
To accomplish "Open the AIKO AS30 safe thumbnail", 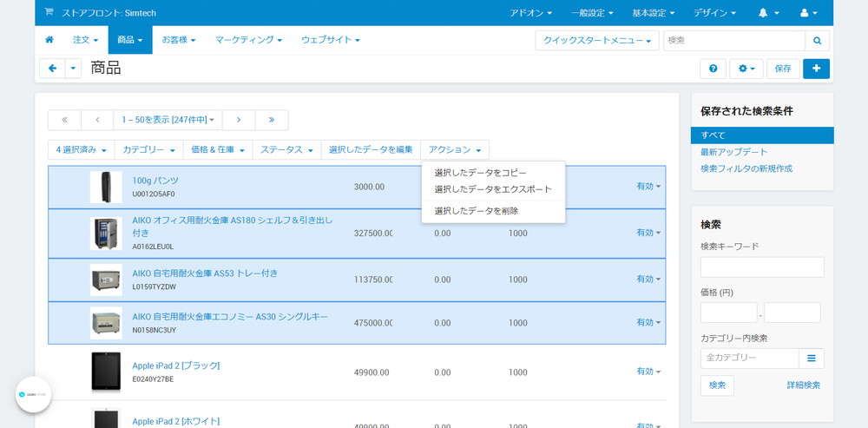I will point(106,323).
